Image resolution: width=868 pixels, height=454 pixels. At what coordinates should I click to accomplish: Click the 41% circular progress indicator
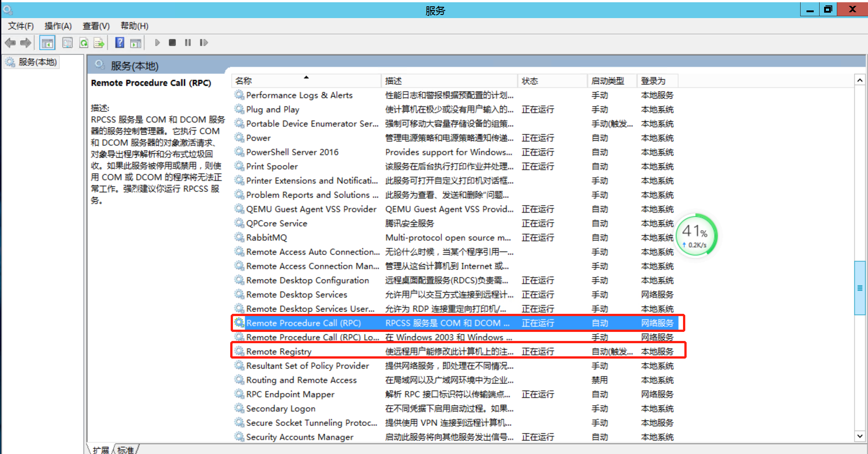696,235
